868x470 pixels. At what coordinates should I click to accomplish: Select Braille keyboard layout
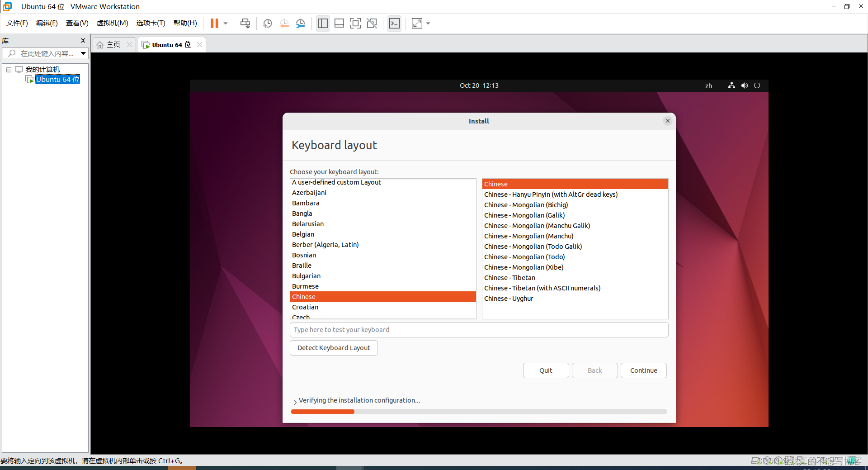coord(383,266)
